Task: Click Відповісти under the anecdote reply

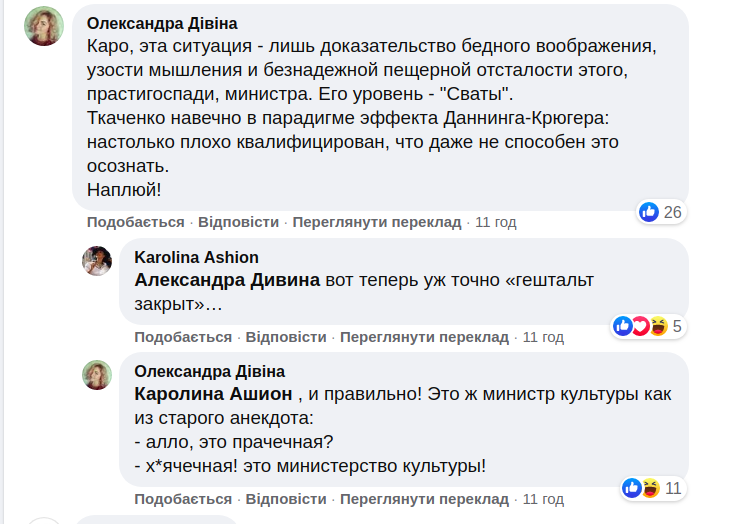Action: pos(286,499)
